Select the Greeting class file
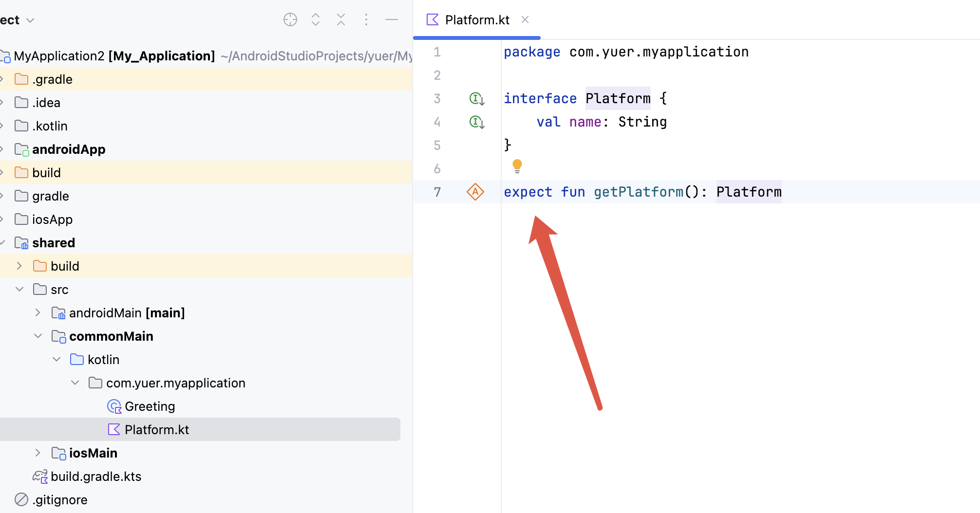 click(x=206, y=406)
